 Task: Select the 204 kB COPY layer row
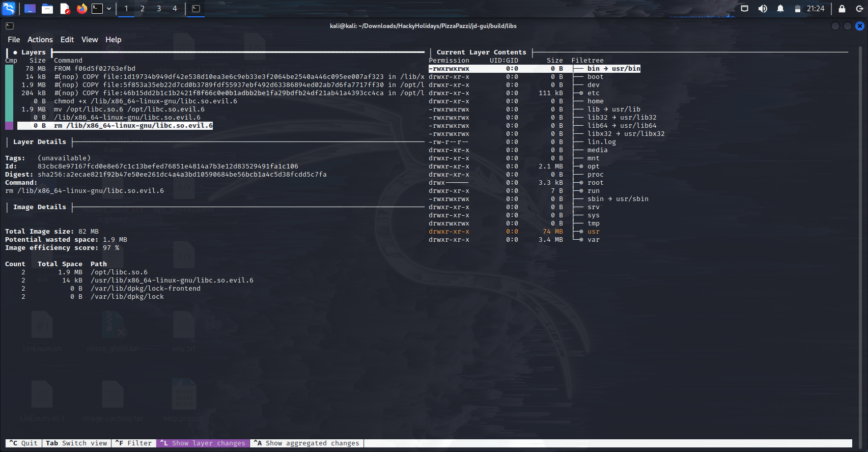221,93
